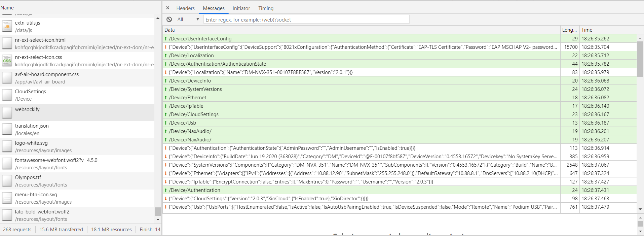Clear all WebSocket messages with the block icon
The image size is (644, 236).
point(169,20)
